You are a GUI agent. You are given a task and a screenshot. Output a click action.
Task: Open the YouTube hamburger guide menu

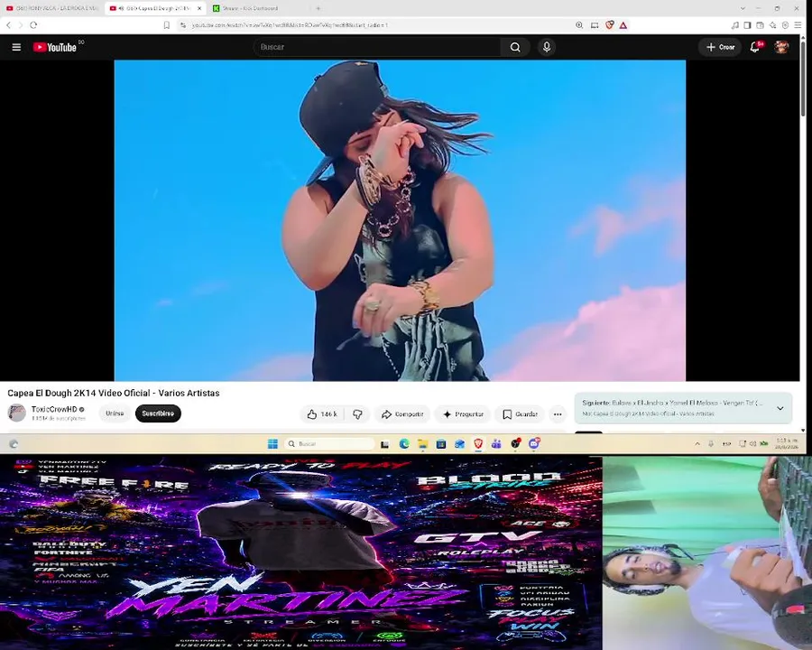pyautogui.click(x=16, y=47)
